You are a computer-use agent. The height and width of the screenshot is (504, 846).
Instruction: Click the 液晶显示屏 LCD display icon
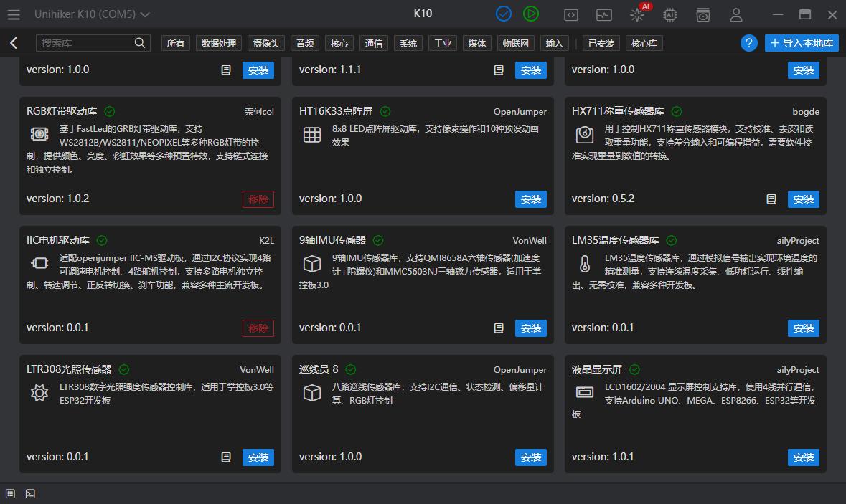pyautogui.click(x=585, y=392)
